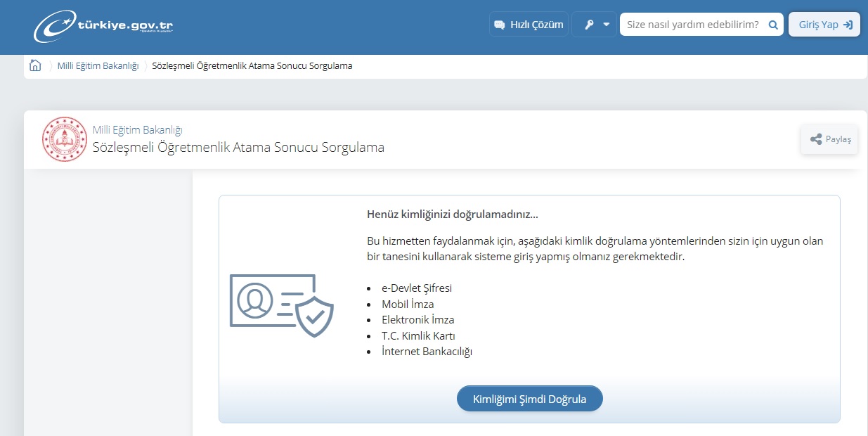Click İnternet Bankacılığı in the list
This screenshot has width=868, height=436.
(x=427, y=352)
